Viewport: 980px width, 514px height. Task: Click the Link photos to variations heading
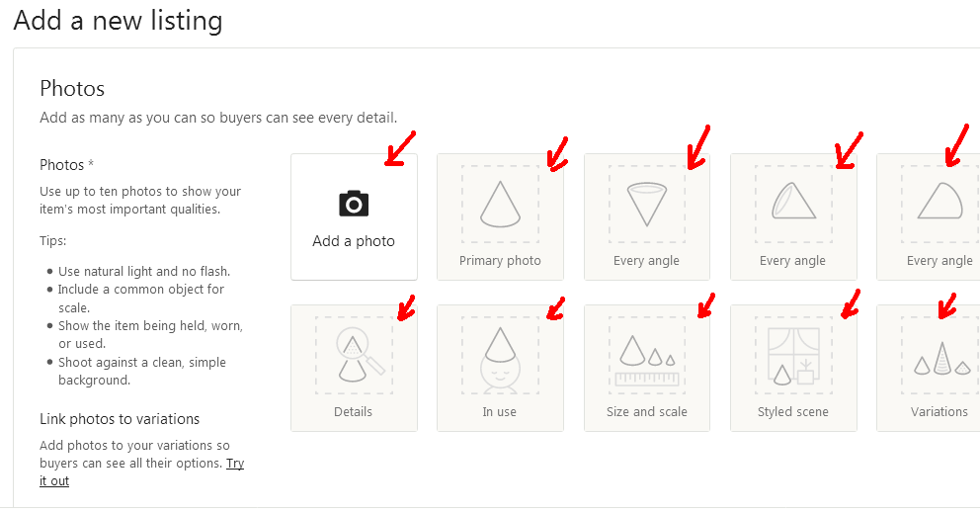(120, 419)
